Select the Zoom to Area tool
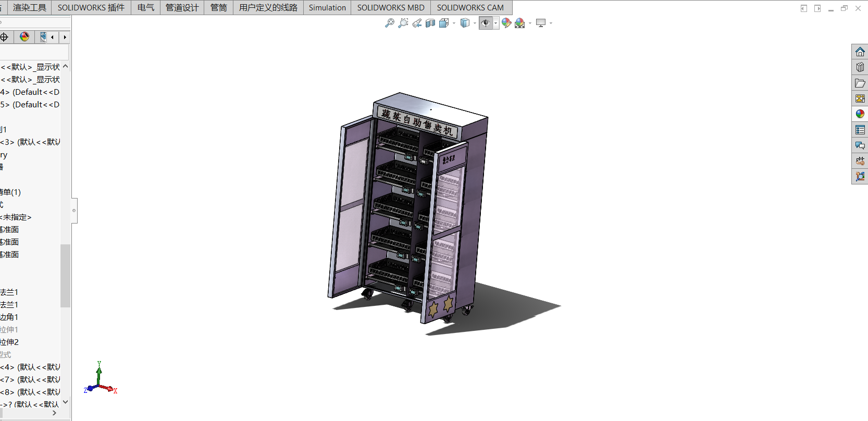 point(403,23)
